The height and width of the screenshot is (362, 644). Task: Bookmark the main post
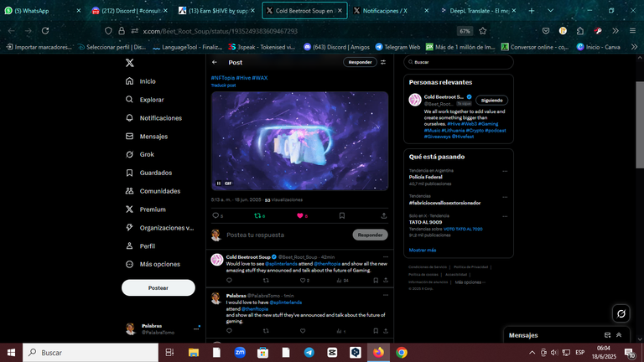(342, 215)
